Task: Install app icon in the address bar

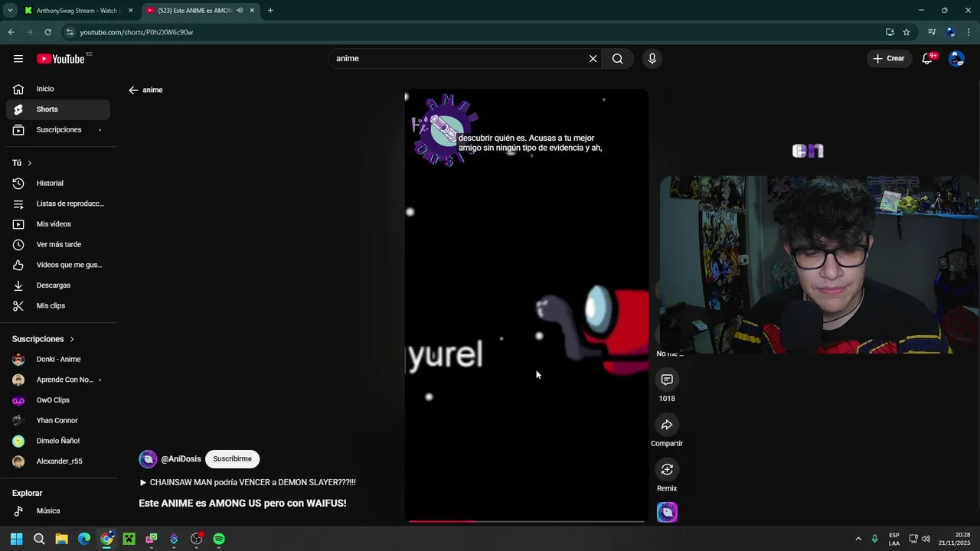Action: 890,32
